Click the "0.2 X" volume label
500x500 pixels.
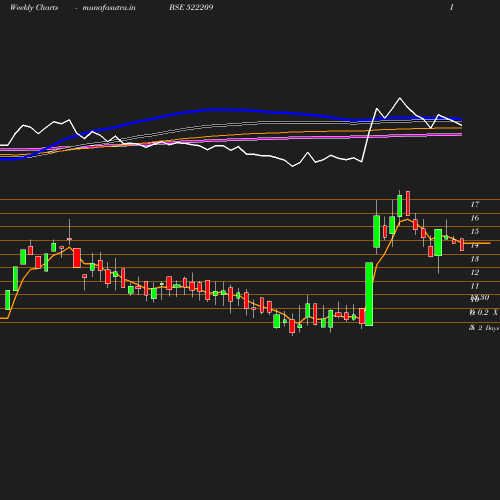(x=487, y=312)
